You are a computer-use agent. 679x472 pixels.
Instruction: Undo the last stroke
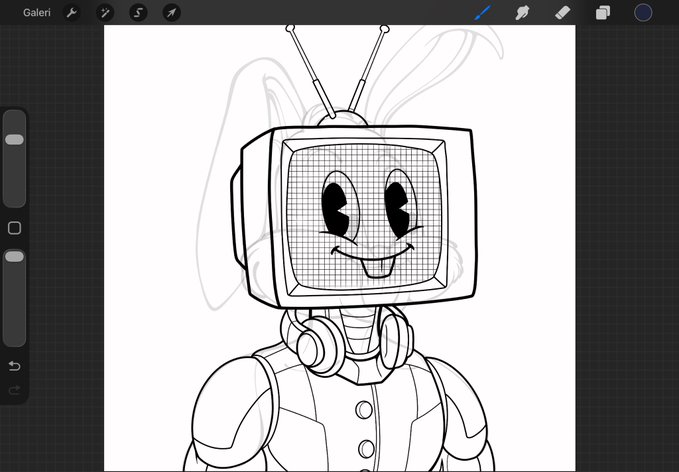point(14,366)
